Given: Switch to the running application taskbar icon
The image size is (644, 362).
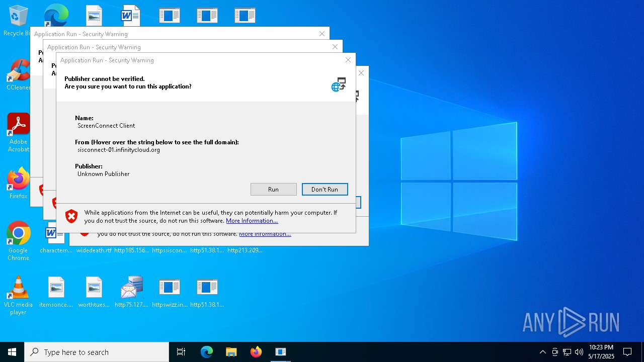Looking at the screenshot, I should click(281, 352).
